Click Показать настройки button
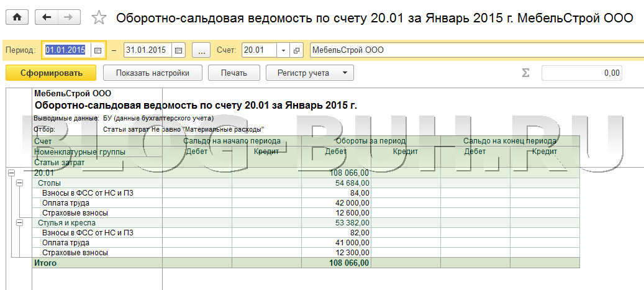Viewport: 644px width, 290px height. click(152, 73)
